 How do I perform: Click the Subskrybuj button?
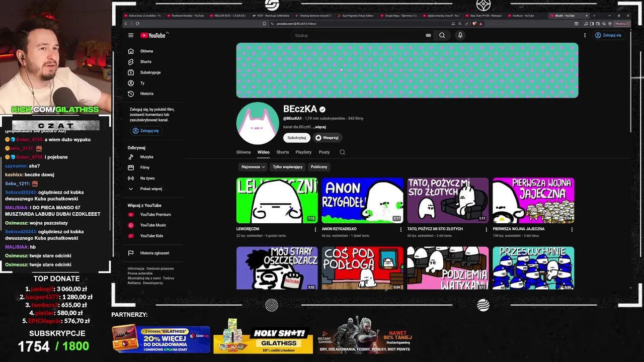297,138
